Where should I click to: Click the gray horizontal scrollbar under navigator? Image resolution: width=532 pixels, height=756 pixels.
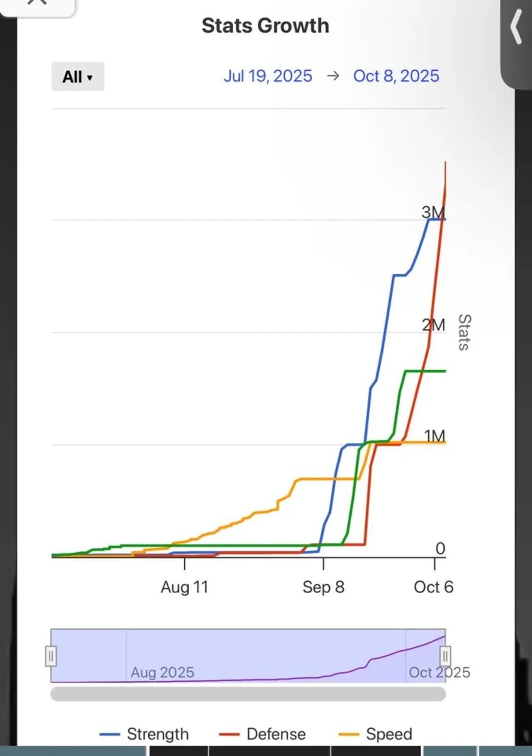(x=248, y=694)
